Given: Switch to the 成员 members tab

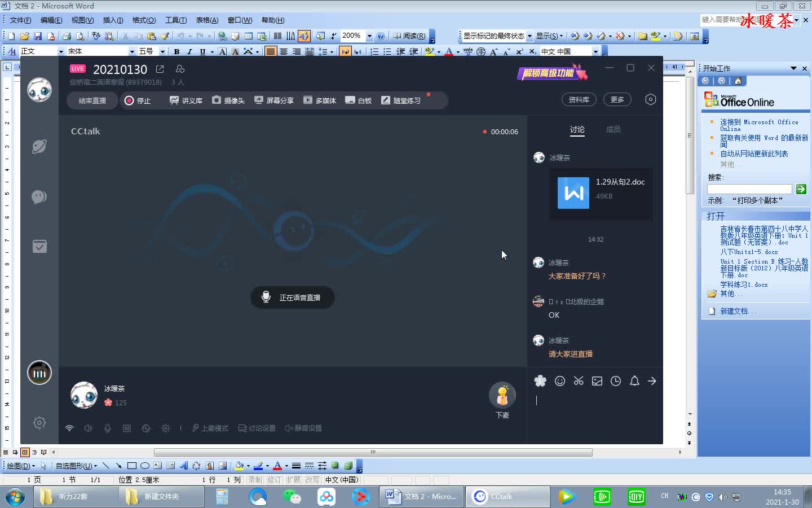Looking at the screenshot, I should pyautogui.click(x=613, y=129).
